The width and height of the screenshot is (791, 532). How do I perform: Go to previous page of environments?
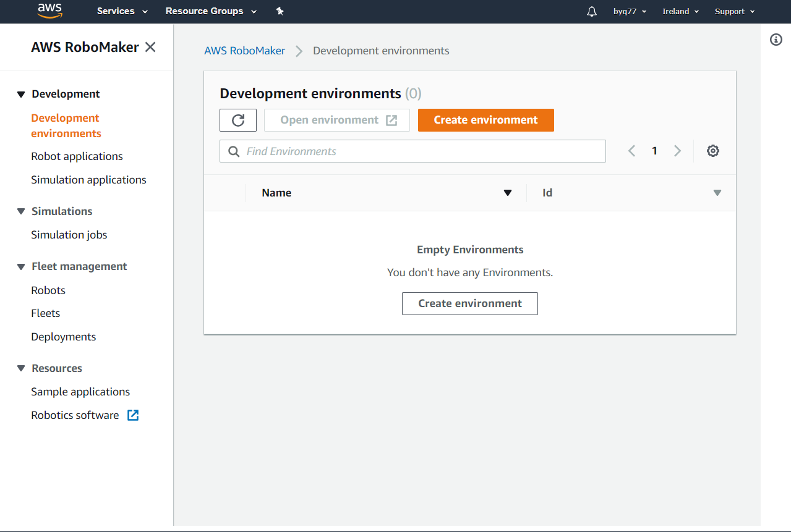pos(631,151)
